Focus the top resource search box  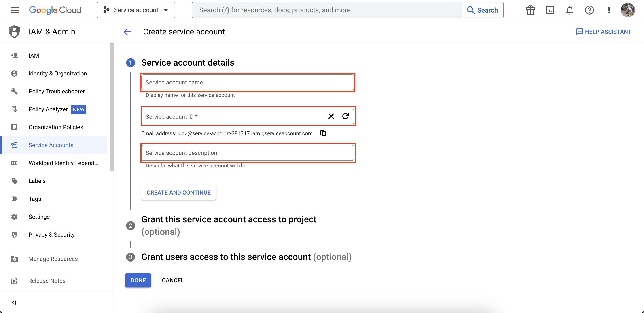pyautogui.click(x=326, y=10)
